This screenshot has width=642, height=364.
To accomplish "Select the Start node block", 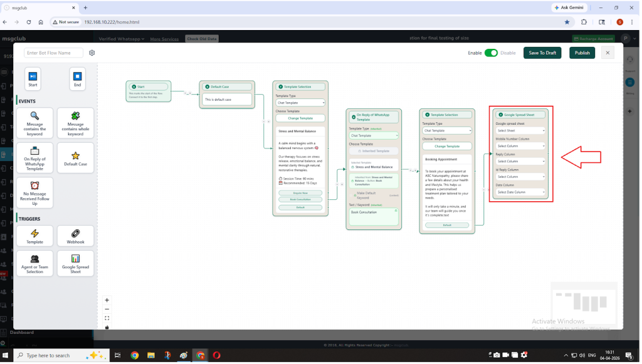I will [33, 79].
